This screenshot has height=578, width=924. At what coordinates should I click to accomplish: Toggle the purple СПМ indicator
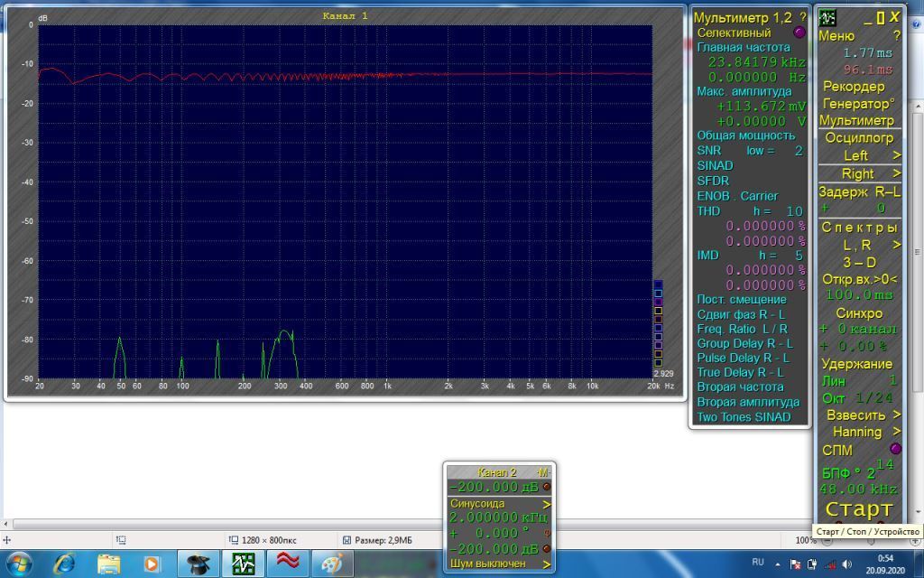click(895, 449)
